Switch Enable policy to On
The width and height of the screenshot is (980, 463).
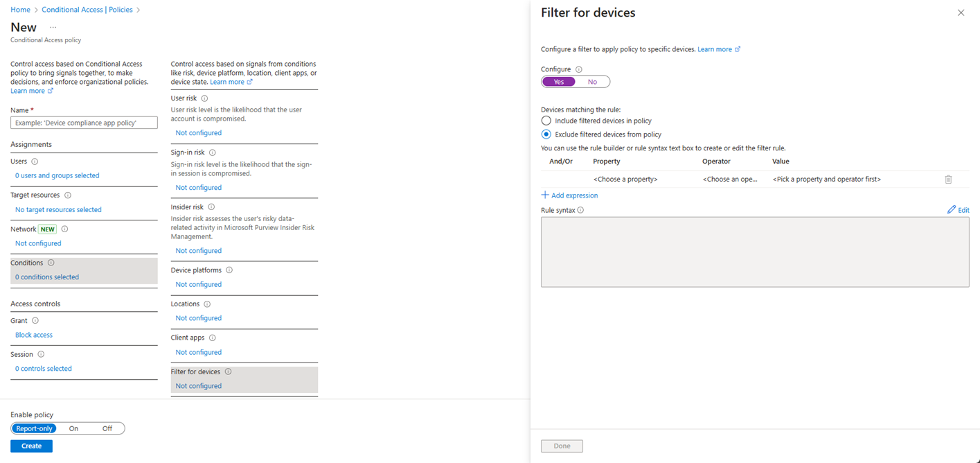[73, 428]
